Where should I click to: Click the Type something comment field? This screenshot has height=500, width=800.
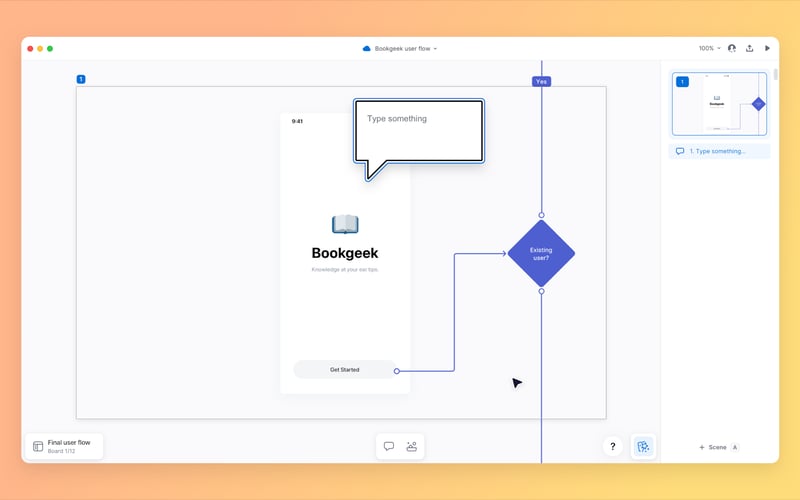pos(418,131)
